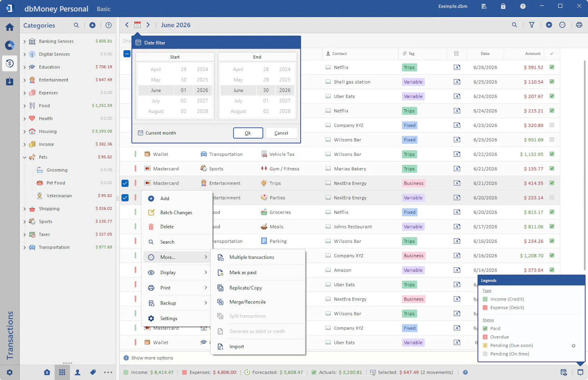This screenshot has height=380, width=588.
Task: Expand the Transportation category
Action: [x=25, y=248]
